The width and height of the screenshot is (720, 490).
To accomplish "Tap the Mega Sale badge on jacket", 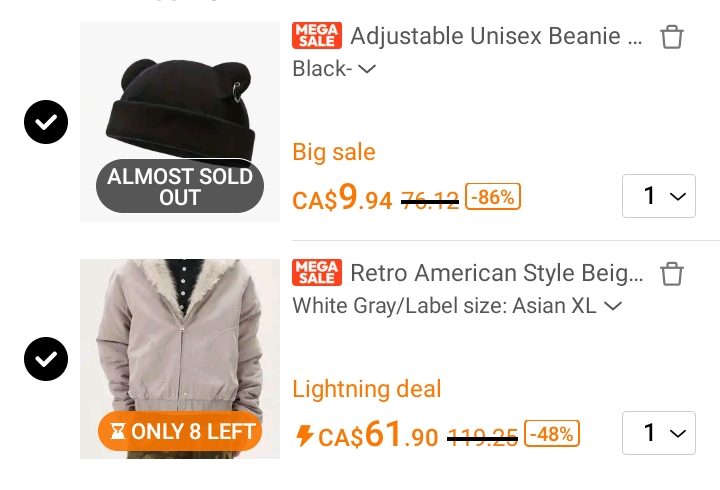I will click(317, 272).
